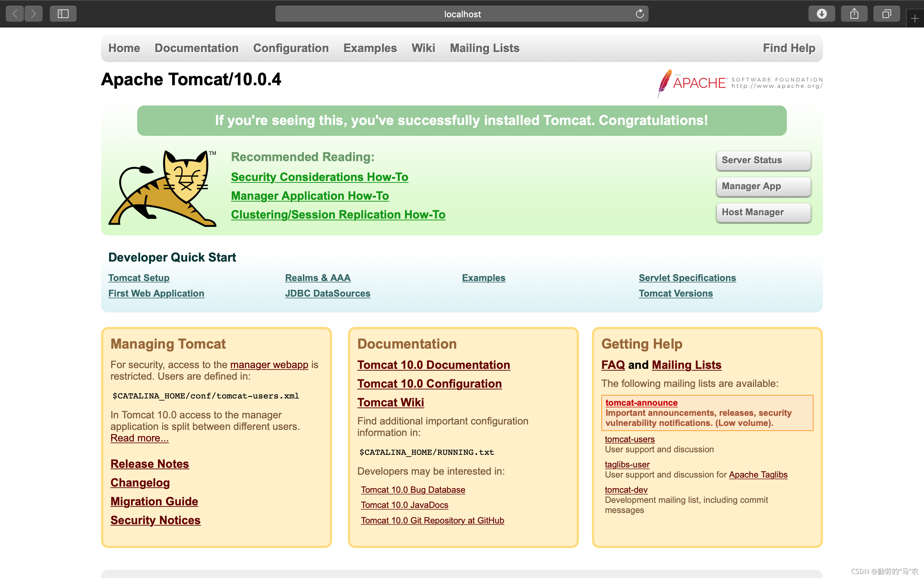Go to Wiki in the navigation bar

pyautogui.click(x=423, y=48)
